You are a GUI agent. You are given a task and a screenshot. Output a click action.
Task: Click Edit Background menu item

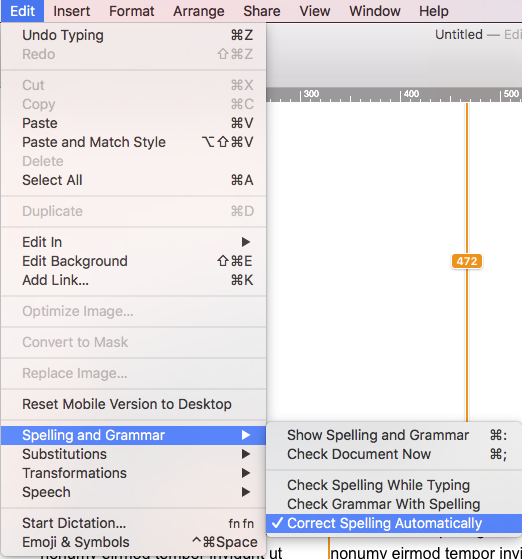point(133,261)
